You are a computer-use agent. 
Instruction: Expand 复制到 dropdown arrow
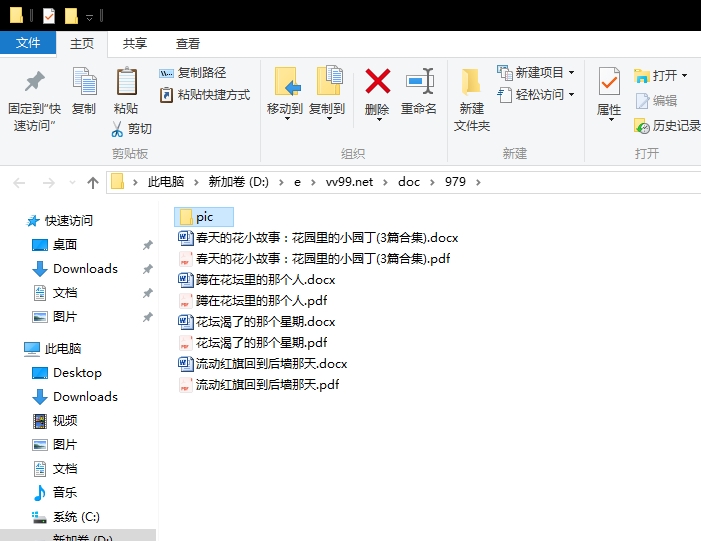coord(329,119)
